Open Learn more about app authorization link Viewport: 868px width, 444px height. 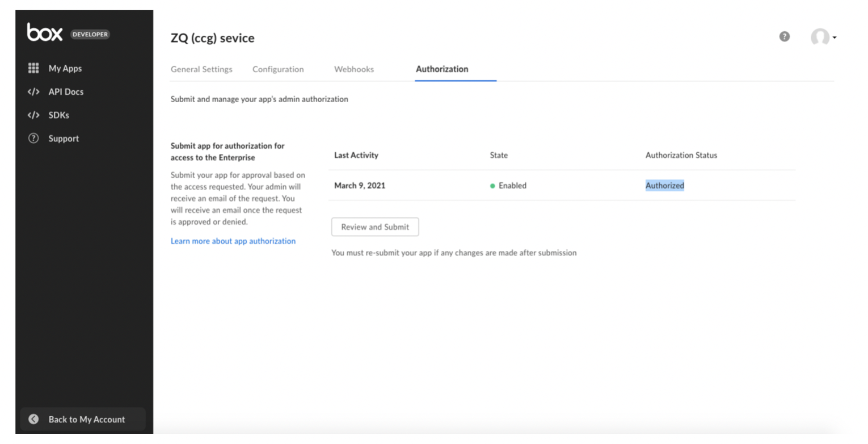(x=233, y=241)
